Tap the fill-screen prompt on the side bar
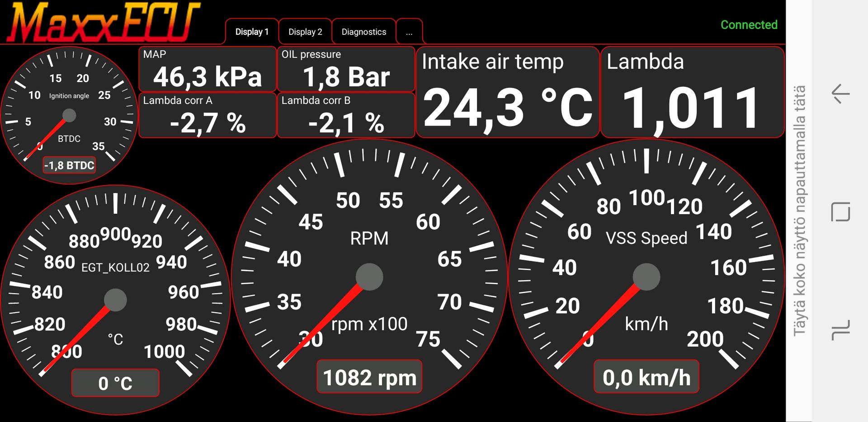The height and width of the screenshot is (422, 868). pos(799,211)
